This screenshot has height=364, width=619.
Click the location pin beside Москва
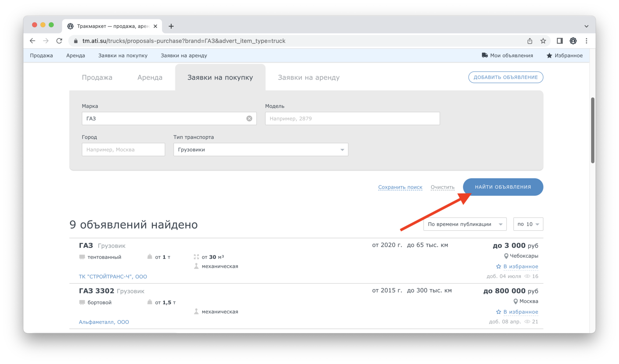point(515,301)
